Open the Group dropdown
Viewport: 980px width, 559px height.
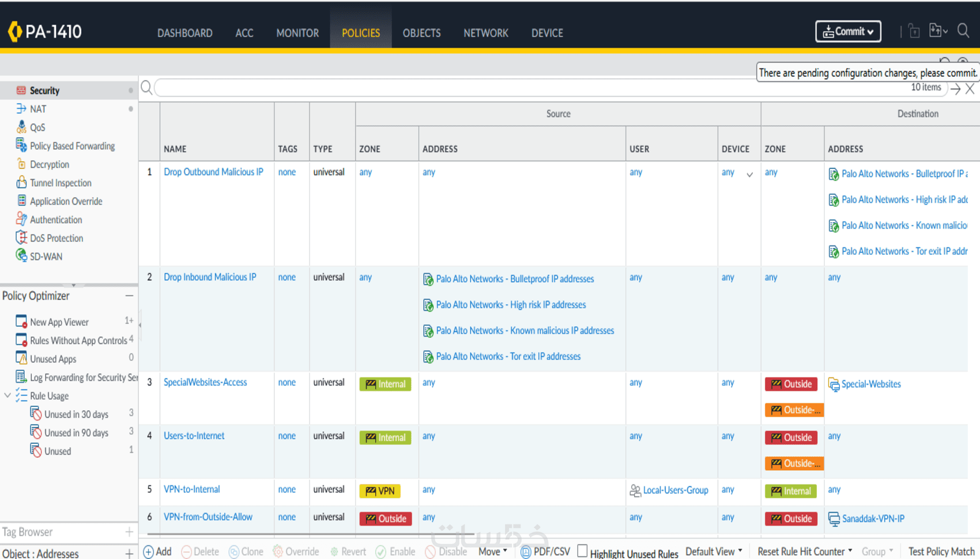tap(877, 552)
